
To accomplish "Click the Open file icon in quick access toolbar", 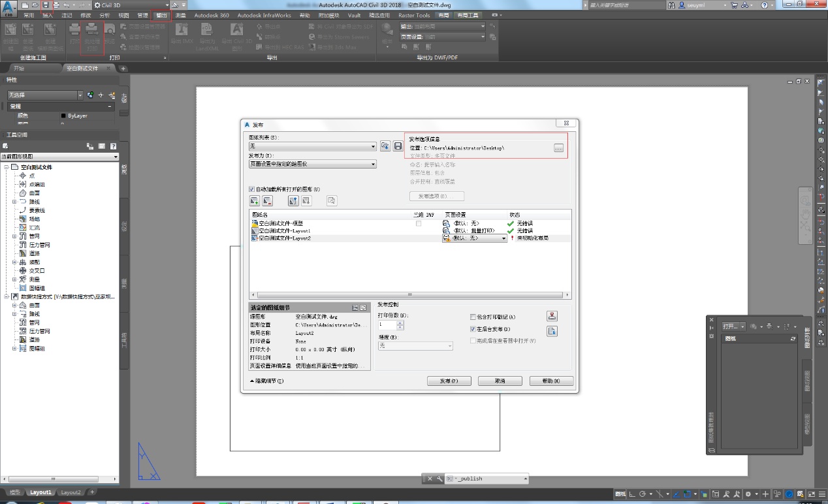I will tap(35, 5).
